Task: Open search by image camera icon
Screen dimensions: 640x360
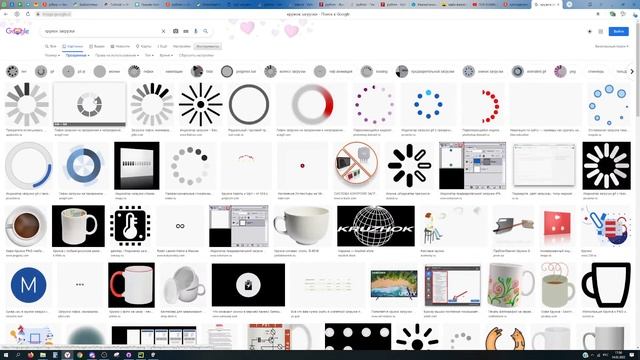Action: coord(176,31)
